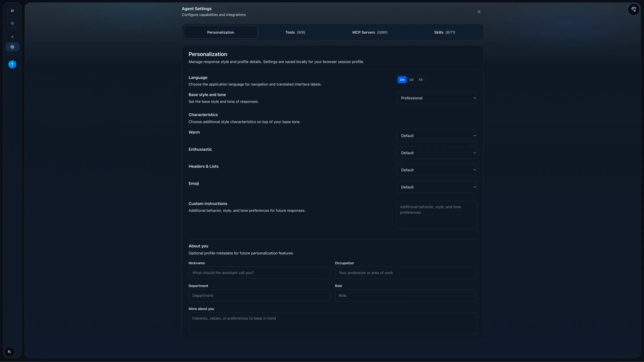Click the blue T user avatar
This screenshot has height=362, width=644.
click(x=12, y=65)
